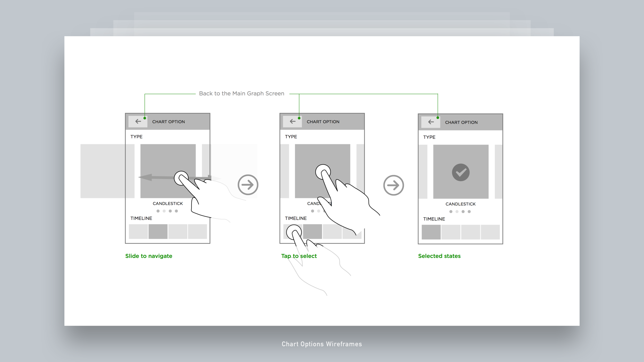Viewport: 644px width, 362px height.
Task: Click the back arrow on third Chart Option screen
Action: click(431, 122)
